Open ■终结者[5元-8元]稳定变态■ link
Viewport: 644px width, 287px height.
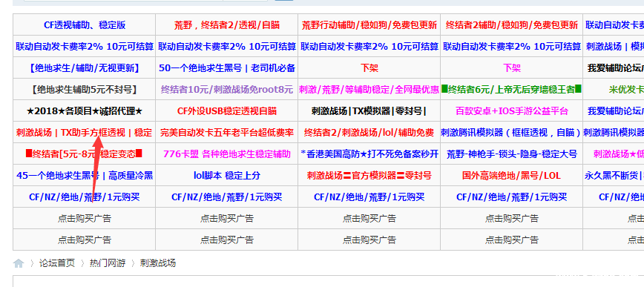point(85,154)
